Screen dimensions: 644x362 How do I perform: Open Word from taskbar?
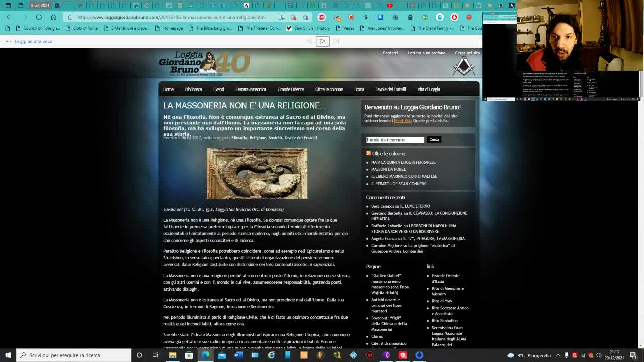[238, 355]
